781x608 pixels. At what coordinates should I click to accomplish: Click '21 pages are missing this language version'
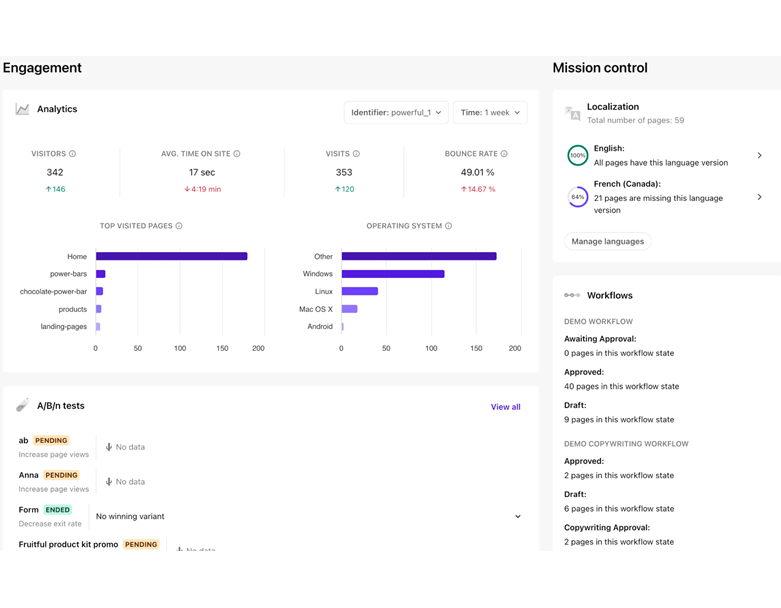(x=658, y=204)
